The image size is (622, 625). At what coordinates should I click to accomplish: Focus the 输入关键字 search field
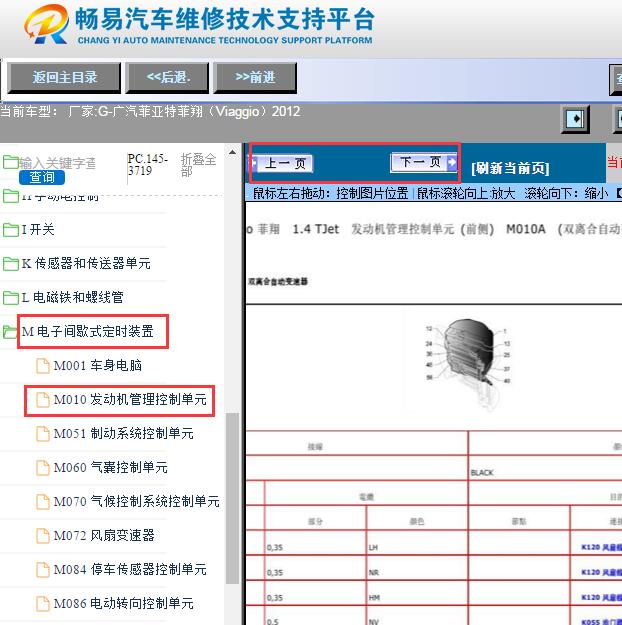coord(57,163)
